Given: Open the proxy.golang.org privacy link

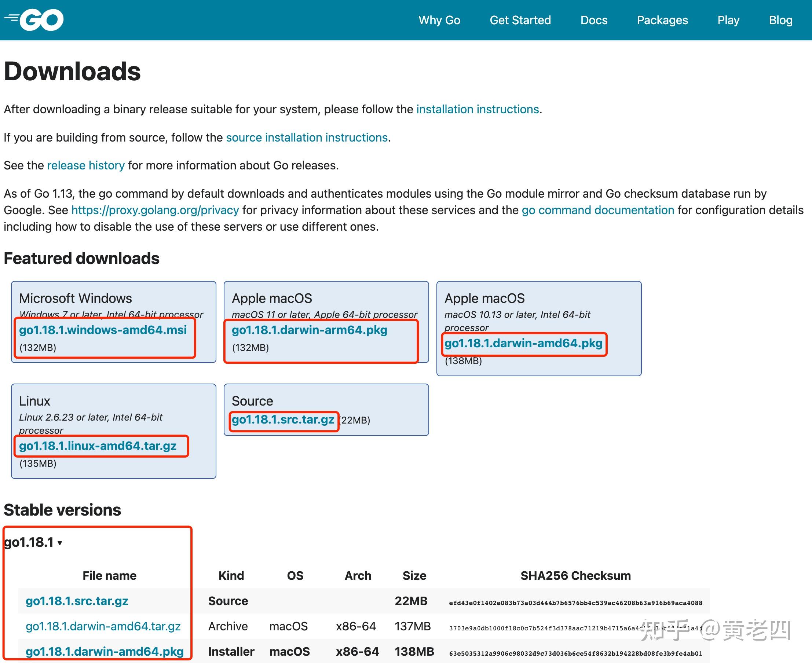Looking at the screenshot, I should pos(155,210).
